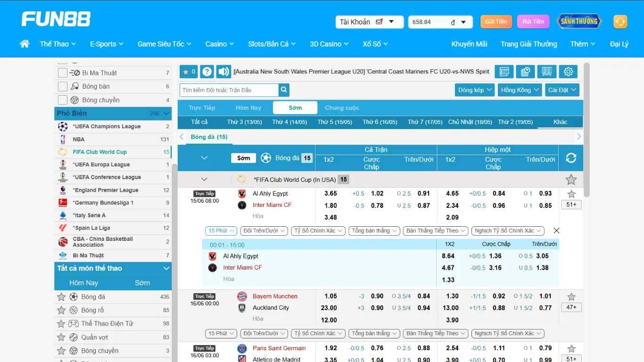Open 51+ more markets for Al Ahly match
The image size is (644, 362).
tap(571, 205)
